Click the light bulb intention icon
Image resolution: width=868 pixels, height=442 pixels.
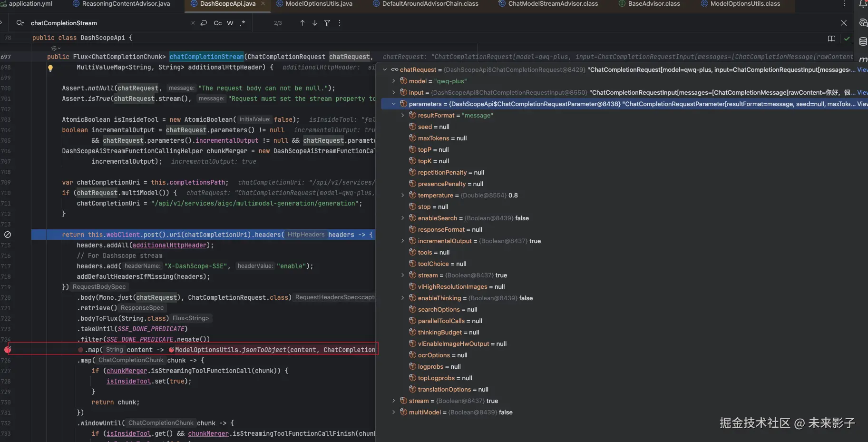pyautogui.click(x=50, y=68)
